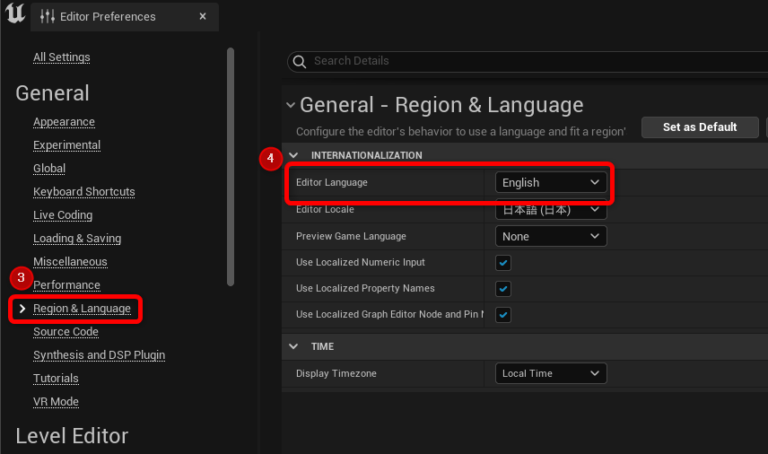The width and height of the screenshot is (768, 454).
Task: Toggle Use Localized Numeric Input checkbox
Action: pyautogui.click(x=503, y=263)
